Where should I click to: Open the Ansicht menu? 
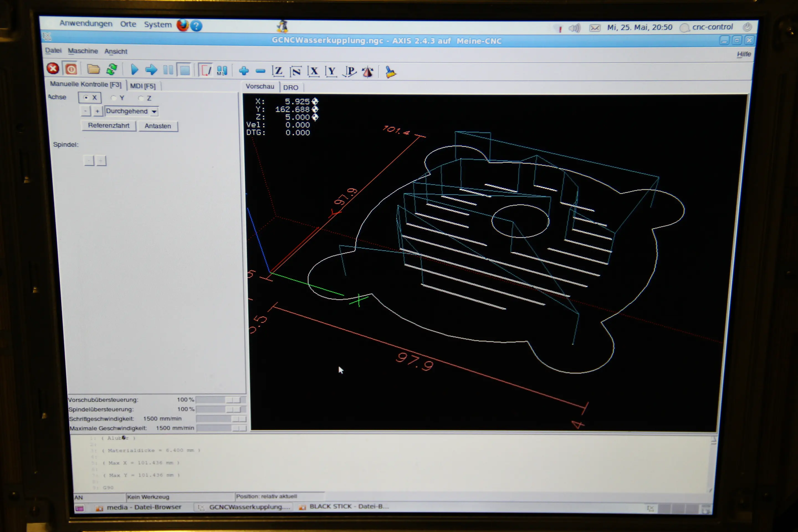click(x=116, y=52)
